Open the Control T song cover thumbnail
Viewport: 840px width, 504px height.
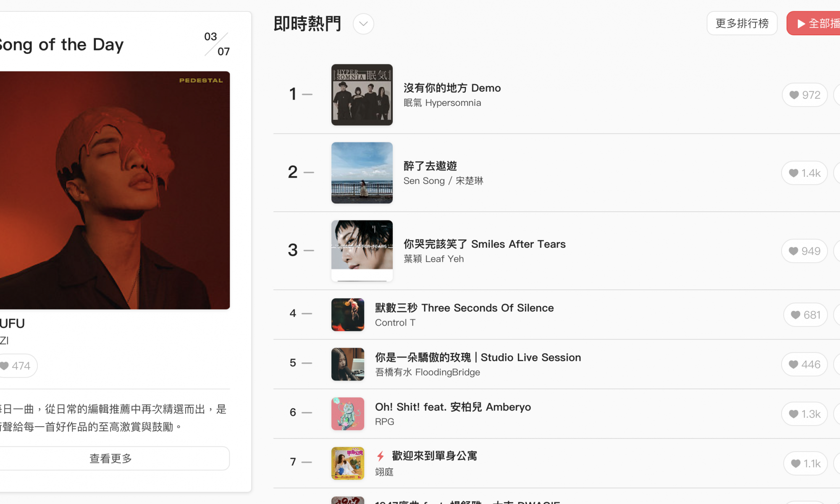tap(348, 315)
